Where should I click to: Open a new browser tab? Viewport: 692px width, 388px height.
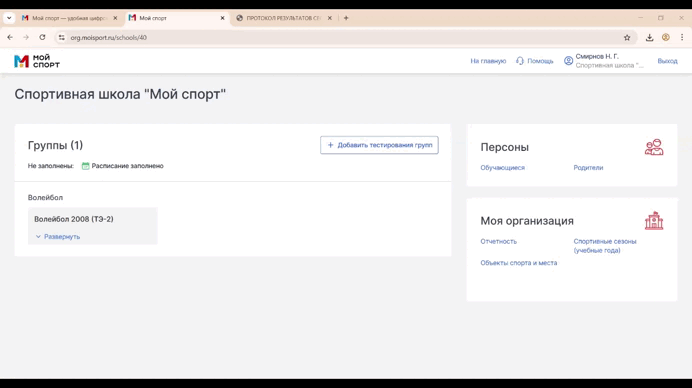(346, 18)
